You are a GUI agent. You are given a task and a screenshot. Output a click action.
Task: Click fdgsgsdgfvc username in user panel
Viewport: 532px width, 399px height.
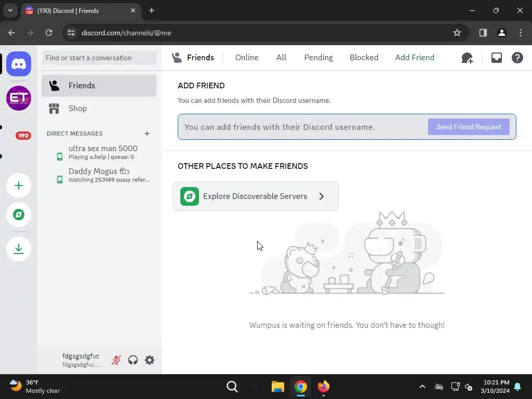click(x=81, y=356)
